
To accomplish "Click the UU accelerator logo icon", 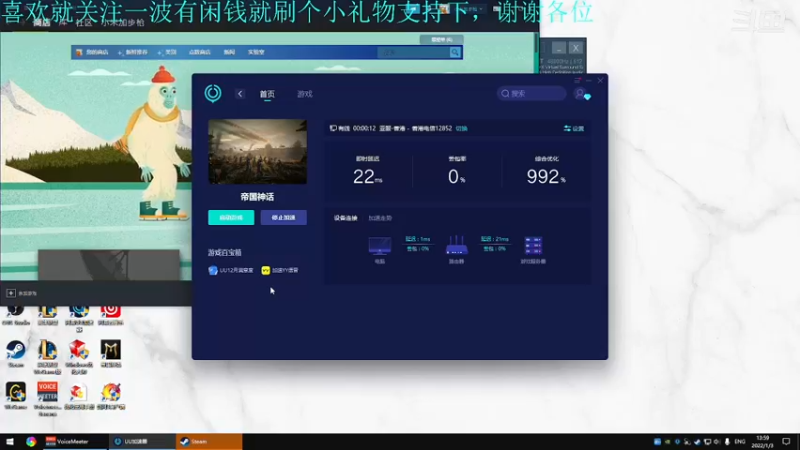I will click(x=213, y=93).
